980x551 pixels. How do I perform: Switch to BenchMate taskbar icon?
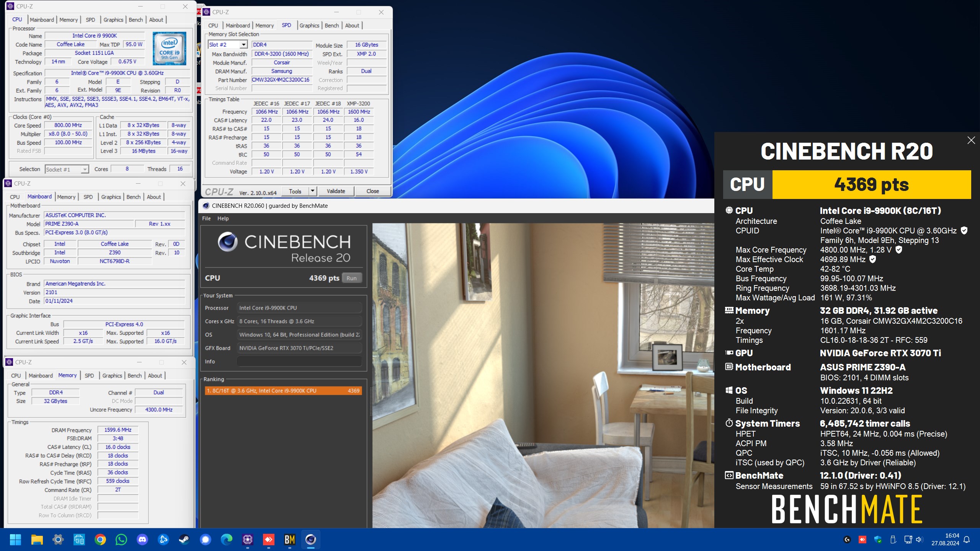tap(290, 540)
